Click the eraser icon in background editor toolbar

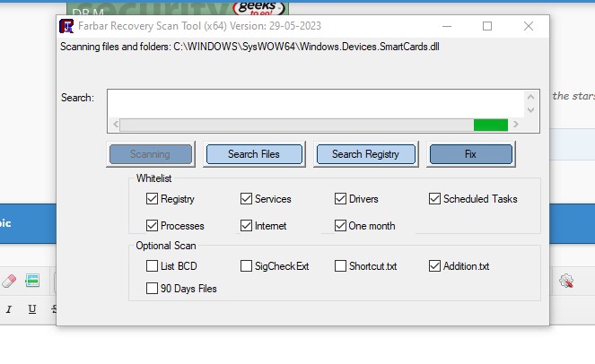pyautogui.click(x=9, y=281)
